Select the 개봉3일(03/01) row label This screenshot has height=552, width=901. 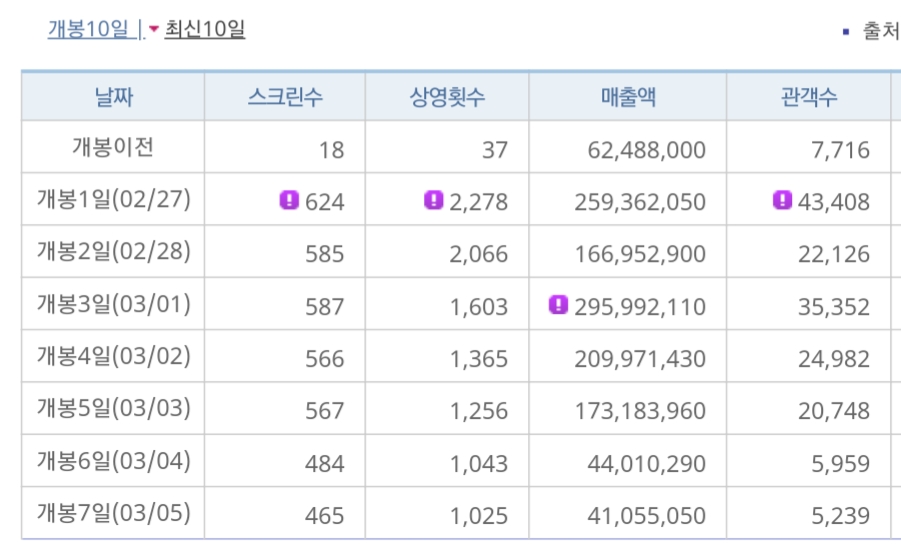113,305
